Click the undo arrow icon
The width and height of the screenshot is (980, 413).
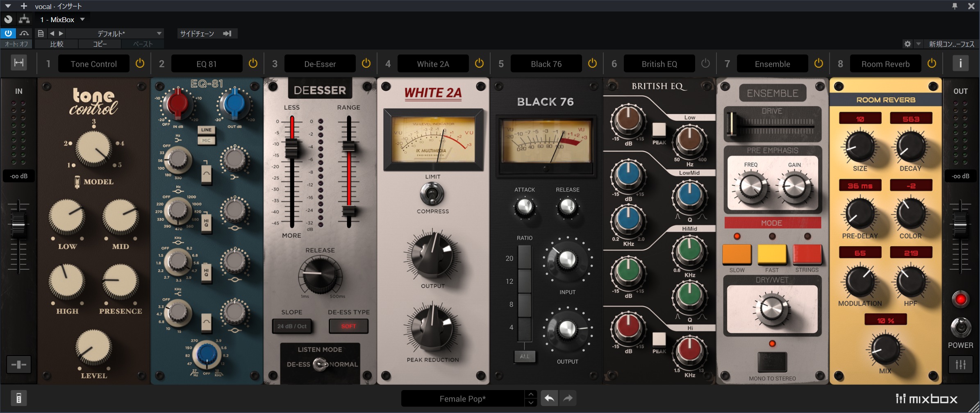(x=549, y=398)
